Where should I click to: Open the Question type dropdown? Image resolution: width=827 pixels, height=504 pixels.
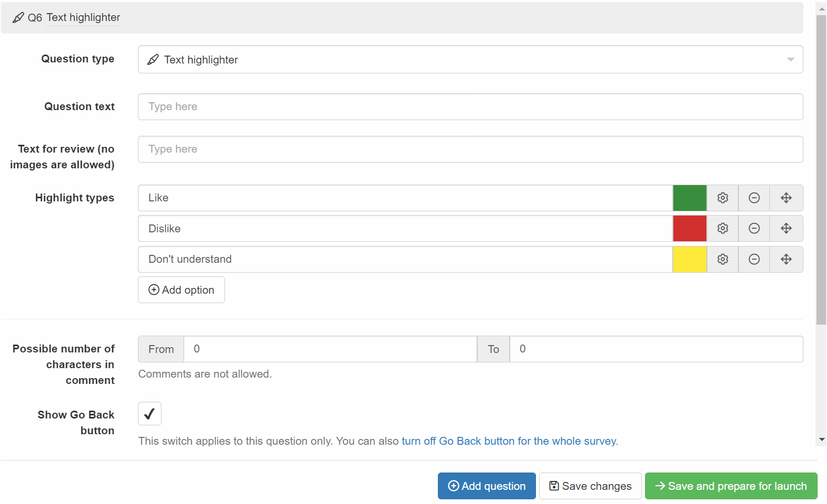(x=470, y=59)
